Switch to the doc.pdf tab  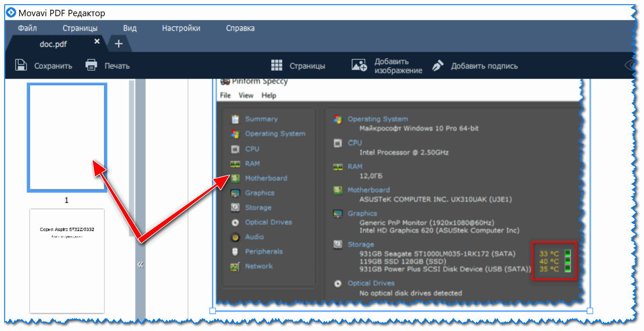click(53, 44)
